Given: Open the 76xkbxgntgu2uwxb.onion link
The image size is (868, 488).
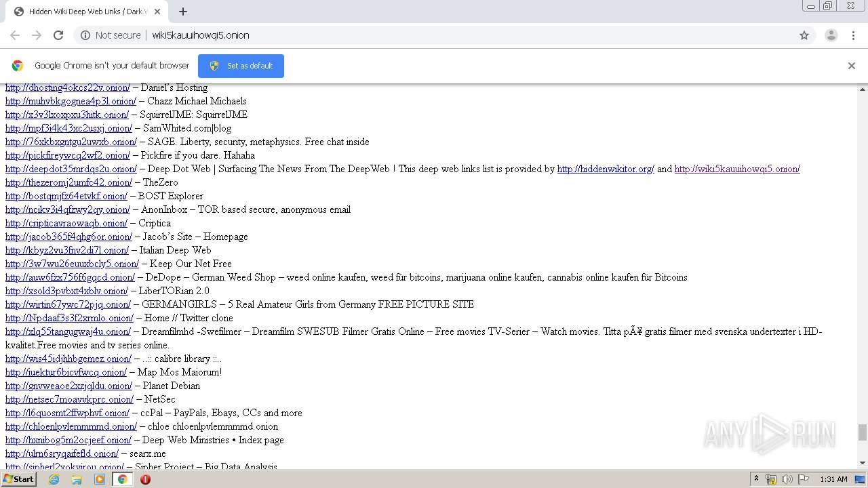Looking at the screenshot, I should tap(71, 142).
